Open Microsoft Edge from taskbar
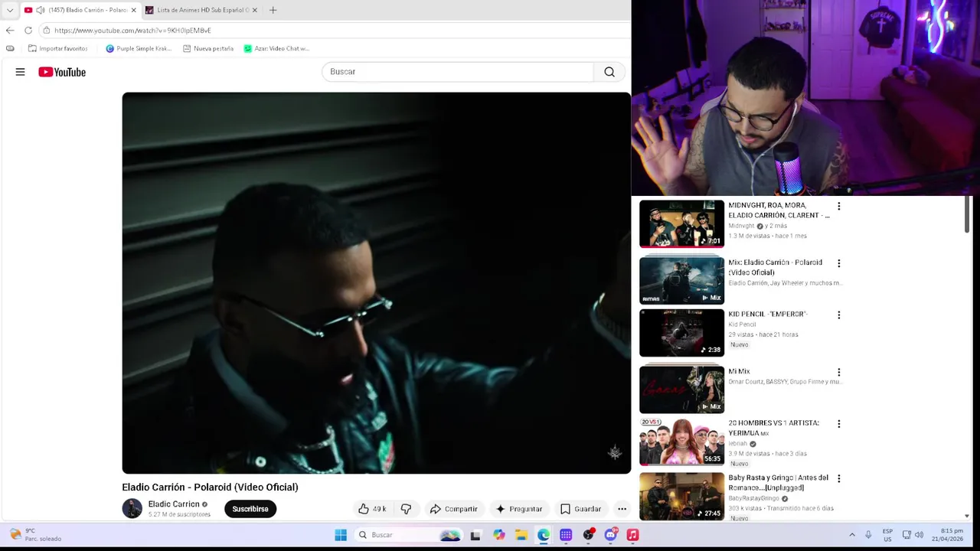This screenshot has height=551, width=980. pos(543,535)
